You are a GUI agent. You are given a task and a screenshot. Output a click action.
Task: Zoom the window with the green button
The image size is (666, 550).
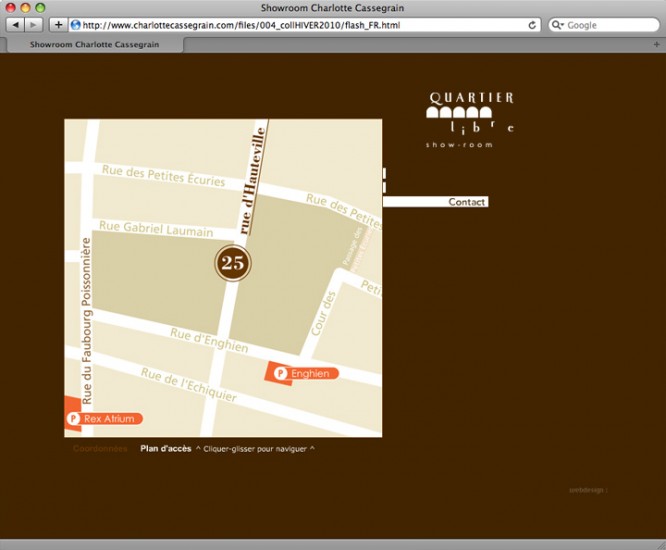tap(40, 8)
